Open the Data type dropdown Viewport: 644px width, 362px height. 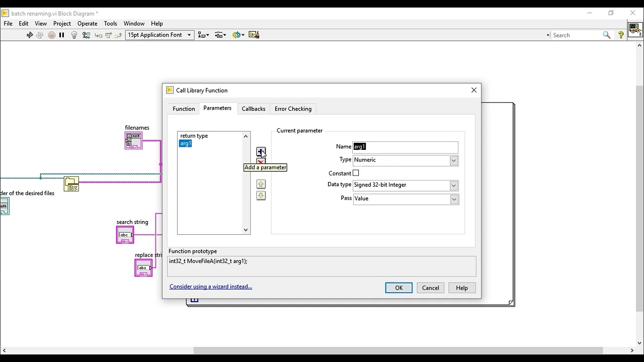(406, 186)
